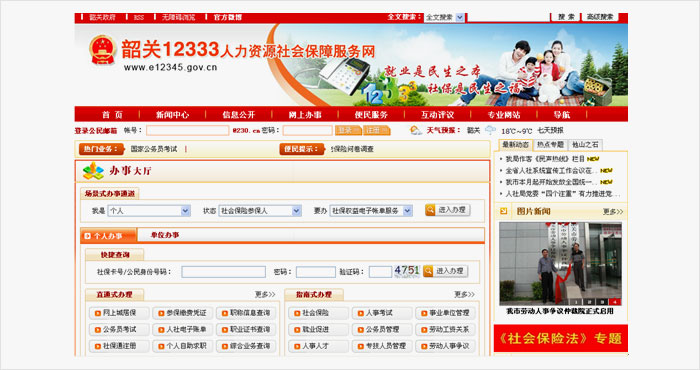Viewport: 700px width, 370px height.
Task: Switch to the 热点专题 tab
Action: pos(550,145)
